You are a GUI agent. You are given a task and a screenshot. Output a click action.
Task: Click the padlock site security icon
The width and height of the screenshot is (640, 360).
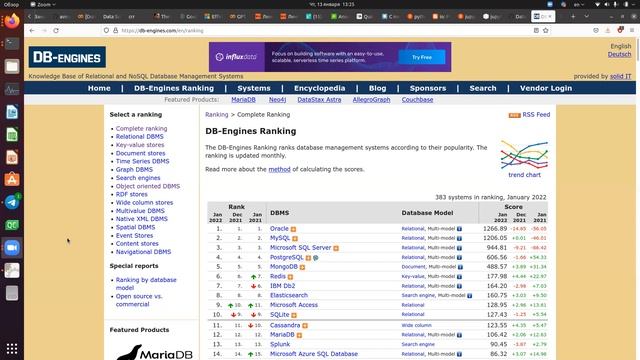click(x=116, y=31)
